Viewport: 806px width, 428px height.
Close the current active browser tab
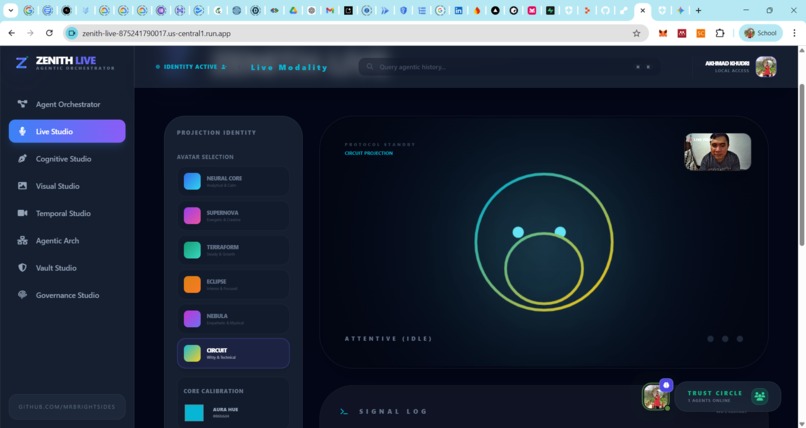tap(643, 10)
